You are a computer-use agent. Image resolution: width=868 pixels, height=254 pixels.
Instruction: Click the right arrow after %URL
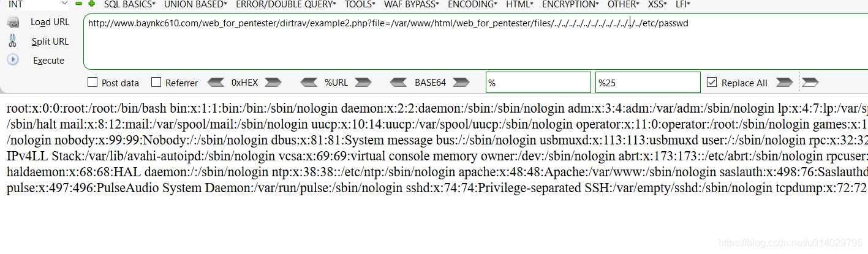coord(363,82)
